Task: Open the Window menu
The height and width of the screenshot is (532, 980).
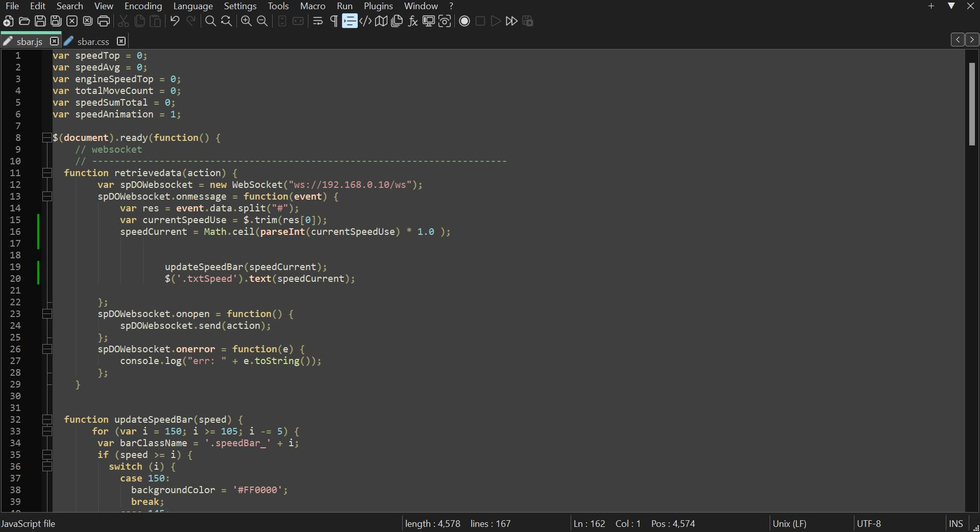Action: [421, 6]
